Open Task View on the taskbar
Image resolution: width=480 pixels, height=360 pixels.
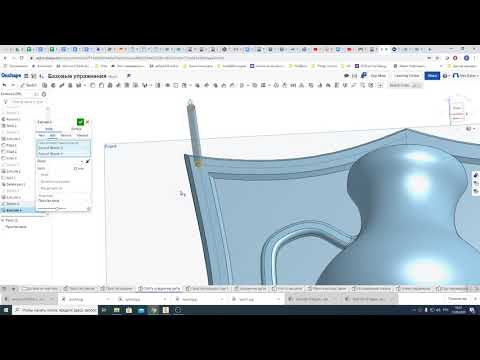[x=104, y=310]
